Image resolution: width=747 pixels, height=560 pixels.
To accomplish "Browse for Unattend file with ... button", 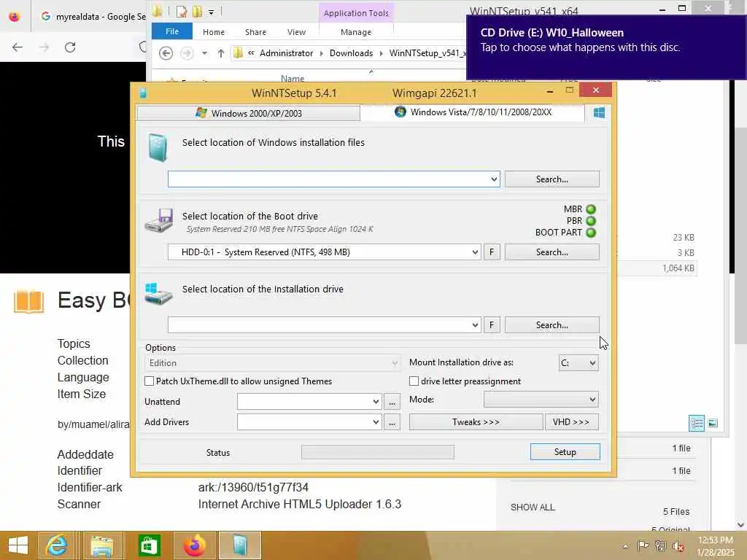I will click(x=392, y=402).
